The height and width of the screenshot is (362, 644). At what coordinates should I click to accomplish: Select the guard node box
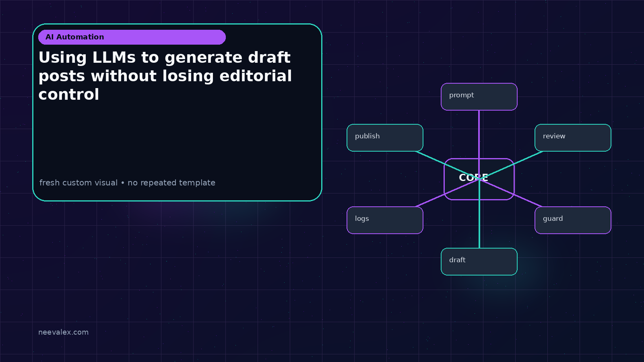pyautogui.click(x=573, y=220)
